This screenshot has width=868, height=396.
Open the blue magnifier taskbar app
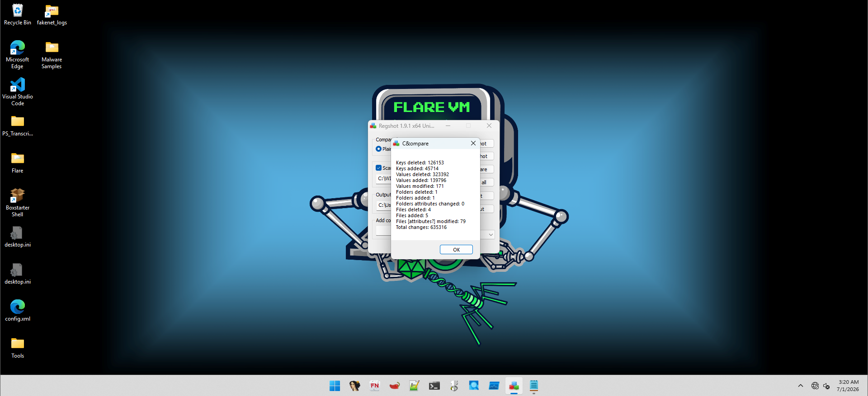coord(474,386)
